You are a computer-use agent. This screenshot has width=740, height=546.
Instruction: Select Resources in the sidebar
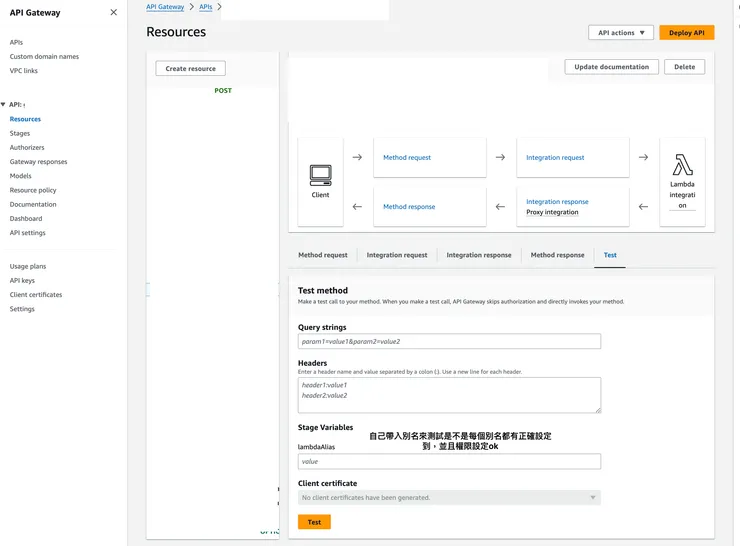point(25,119)
